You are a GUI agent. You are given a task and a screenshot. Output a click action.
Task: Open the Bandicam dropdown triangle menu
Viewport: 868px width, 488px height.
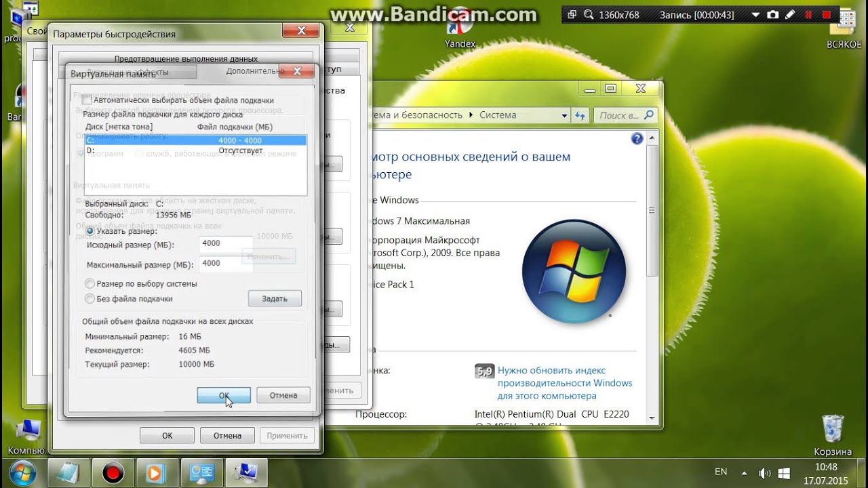pos(757,15)
